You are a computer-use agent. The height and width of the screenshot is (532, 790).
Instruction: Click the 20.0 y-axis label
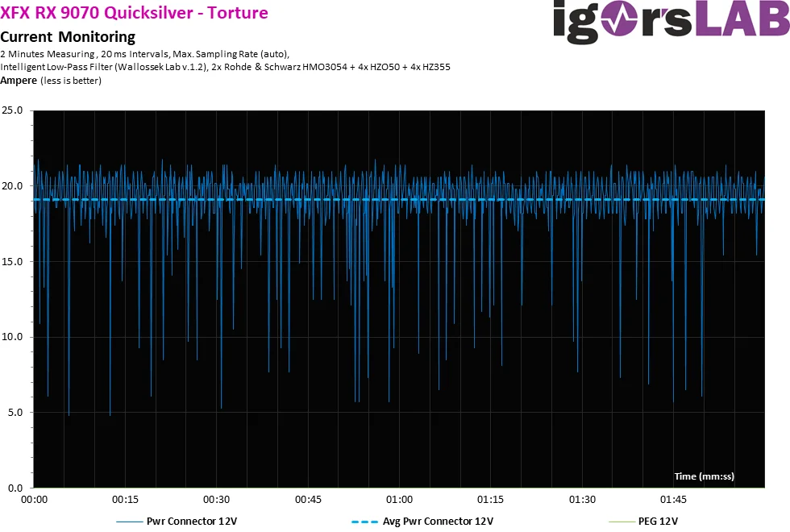tap(12, 186)
